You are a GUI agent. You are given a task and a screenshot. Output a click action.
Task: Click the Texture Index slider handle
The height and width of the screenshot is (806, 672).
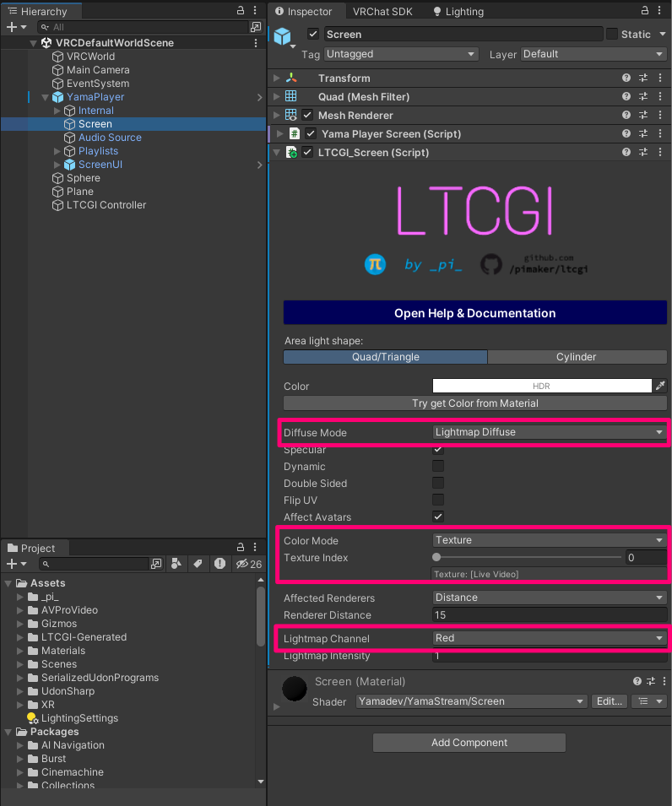(x=436, y=557)
